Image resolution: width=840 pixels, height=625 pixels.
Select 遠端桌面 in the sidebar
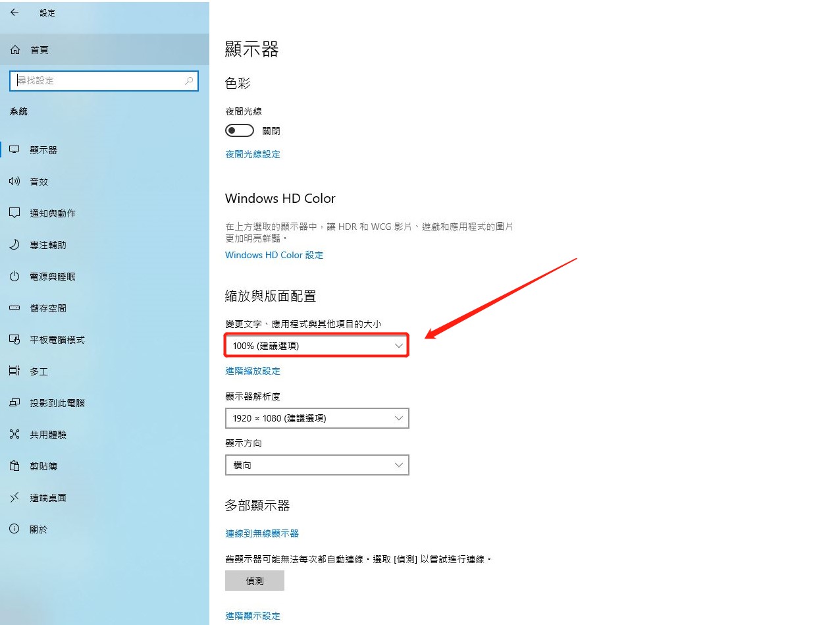pos(105,498)
